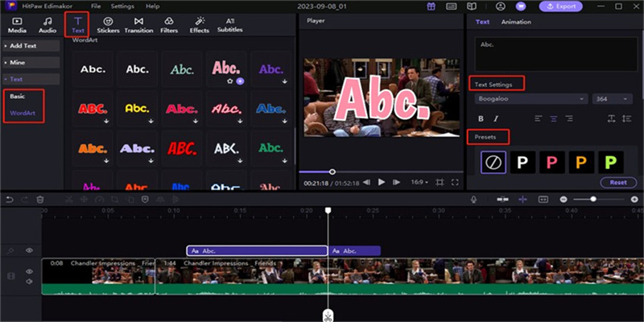Viewport: 644px width, 322px height.
Task: Toggle italic text formatting
Action: (496, 118)
